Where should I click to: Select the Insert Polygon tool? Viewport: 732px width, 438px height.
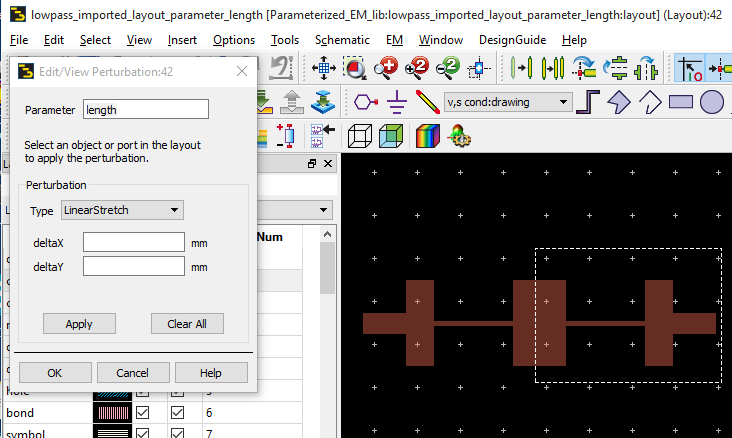click(619, 102)
